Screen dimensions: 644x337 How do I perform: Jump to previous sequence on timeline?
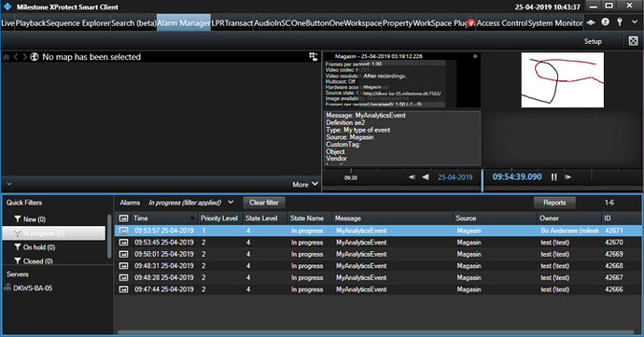tap(412, 177)
